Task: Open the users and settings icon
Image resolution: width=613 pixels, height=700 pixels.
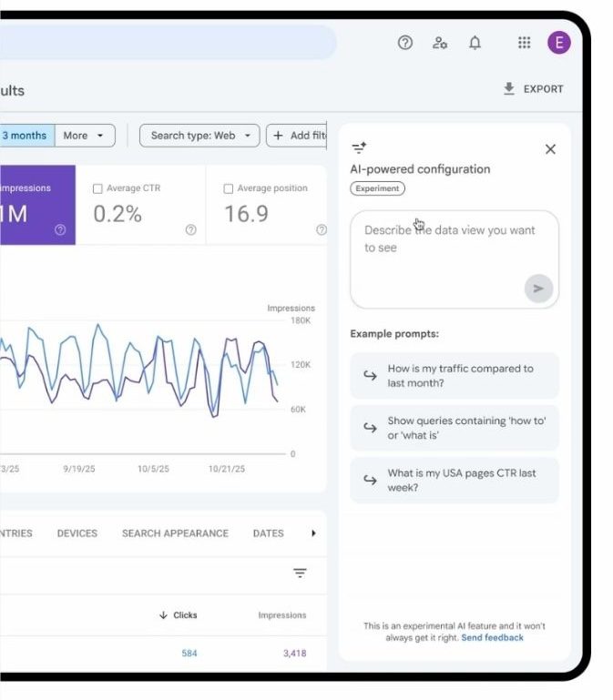Action: click(x=440, y=43)
